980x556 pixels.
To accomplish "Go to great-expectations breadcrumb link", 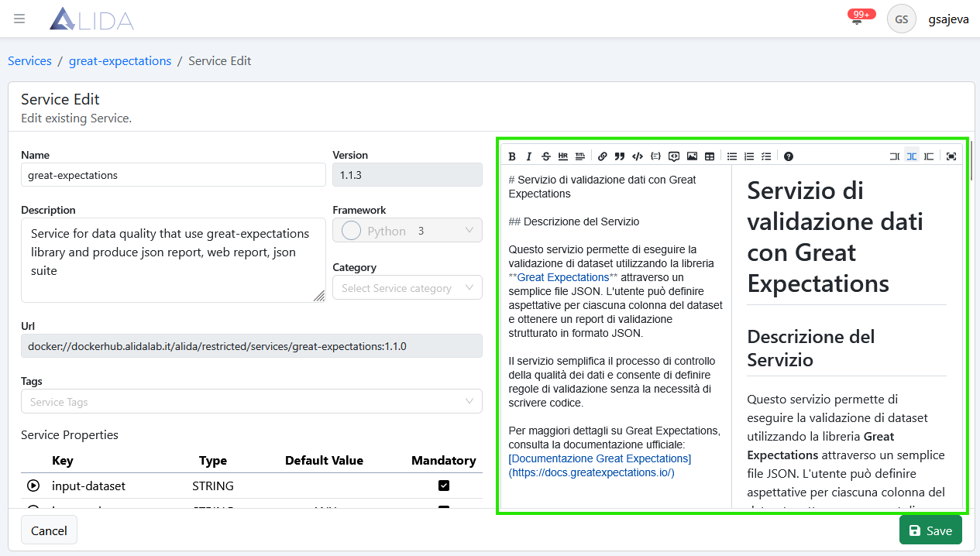I will [x=120, y=60].
